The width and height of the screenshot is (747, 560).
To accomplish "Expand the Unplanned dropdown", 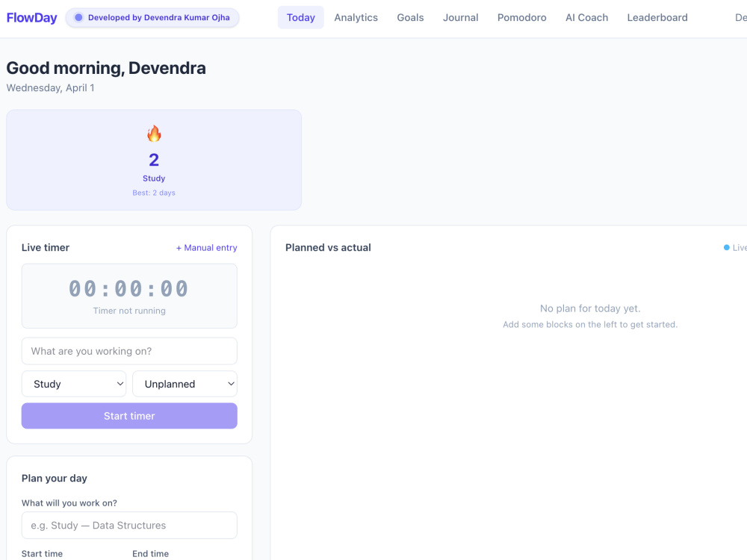I will 185,384.
